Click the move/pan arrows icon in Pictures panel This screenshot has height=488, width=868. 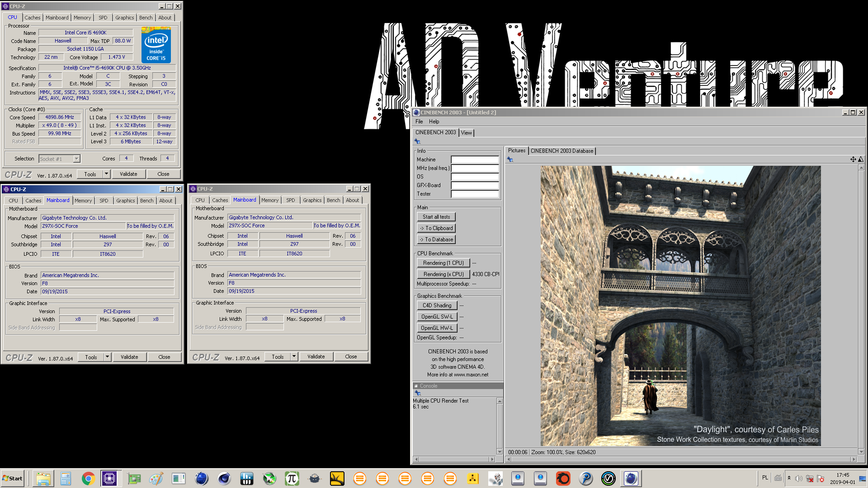[853, 159]
